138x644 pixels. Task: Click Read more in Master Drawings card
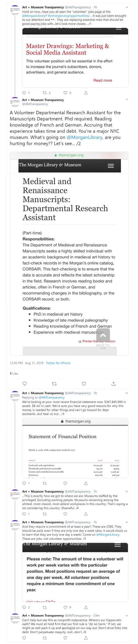click(x=103, y=80)
